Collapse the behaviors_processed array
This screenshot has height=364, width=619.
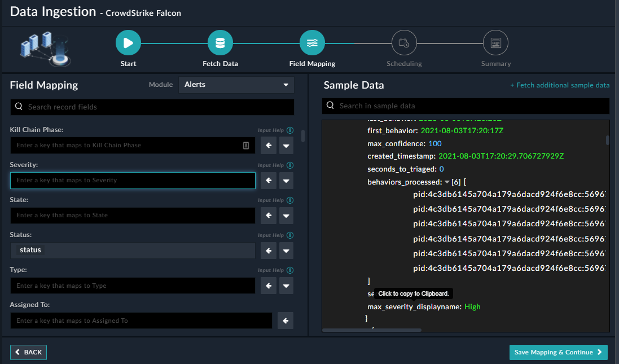tap(447, 182)
